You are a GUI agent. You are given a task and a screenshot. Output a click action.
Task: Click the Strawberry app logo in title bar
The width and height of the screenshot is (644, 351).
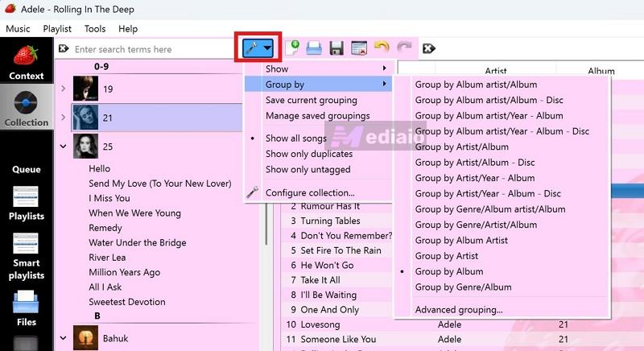[10, 8]
